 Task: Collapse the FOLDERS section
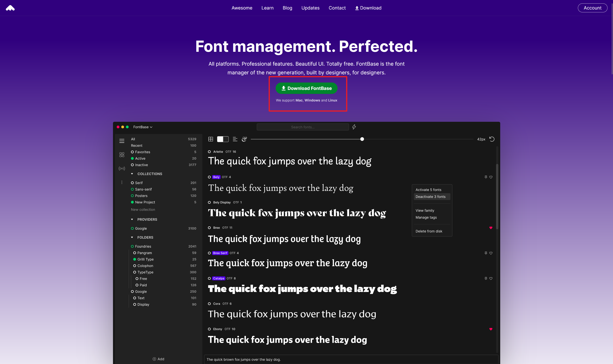coord(132,237)
